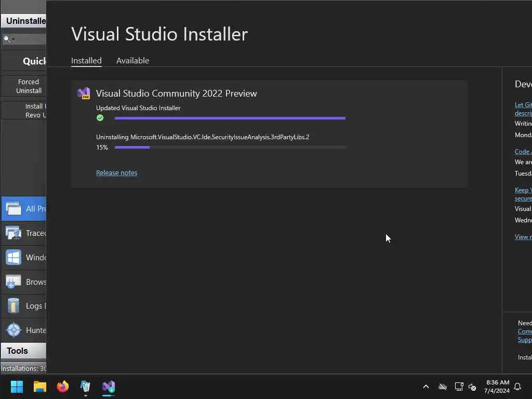Show hidden system tray icons
The height and width of the screenshot is (399, 532).
coord(426,387)
